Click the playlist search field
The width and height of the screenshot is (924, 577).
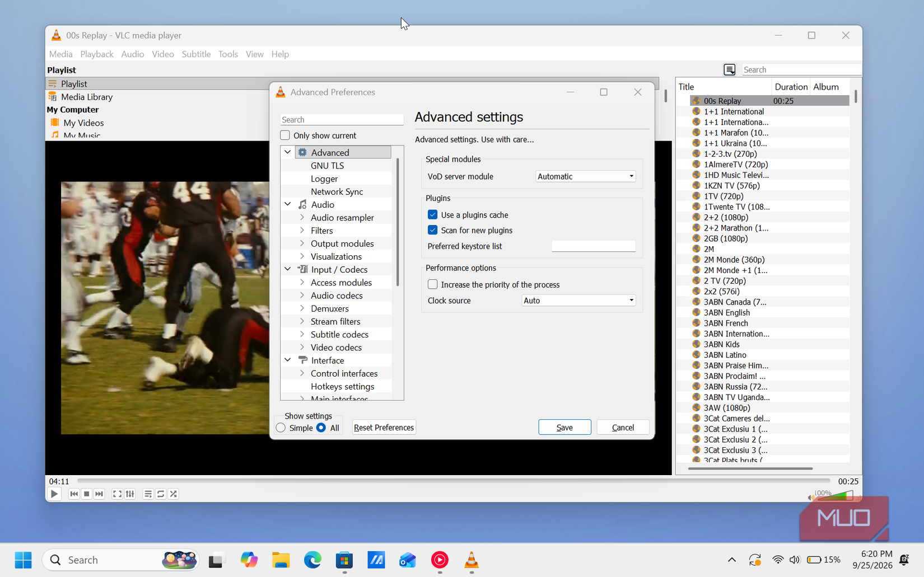tap(802, 69)
